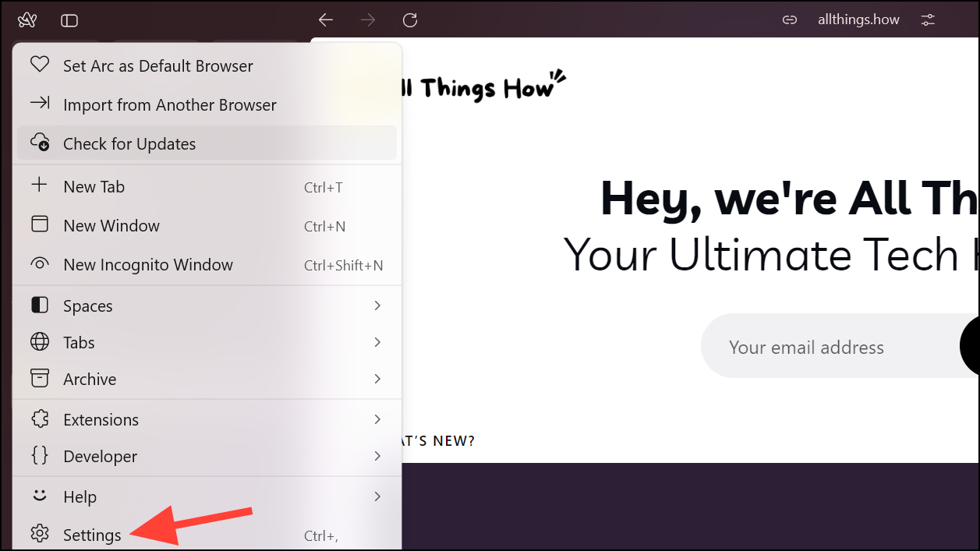
Task: Select New Incognito Window
Action: coord(207,265)
